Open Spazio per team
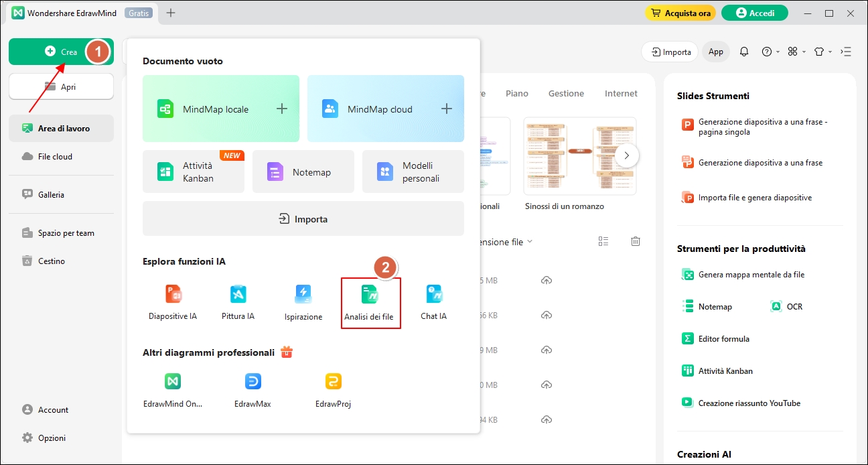Image resolution: width=868 pixels, height=465 pixels. click(x=61, y=233)
